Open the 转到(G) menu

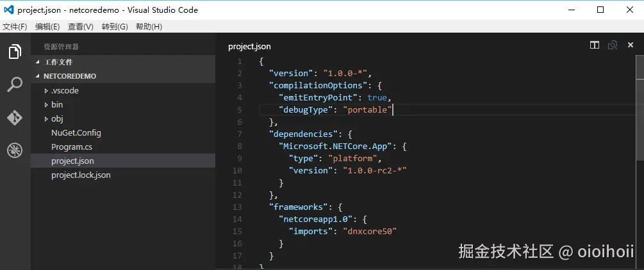click(115, 27)
